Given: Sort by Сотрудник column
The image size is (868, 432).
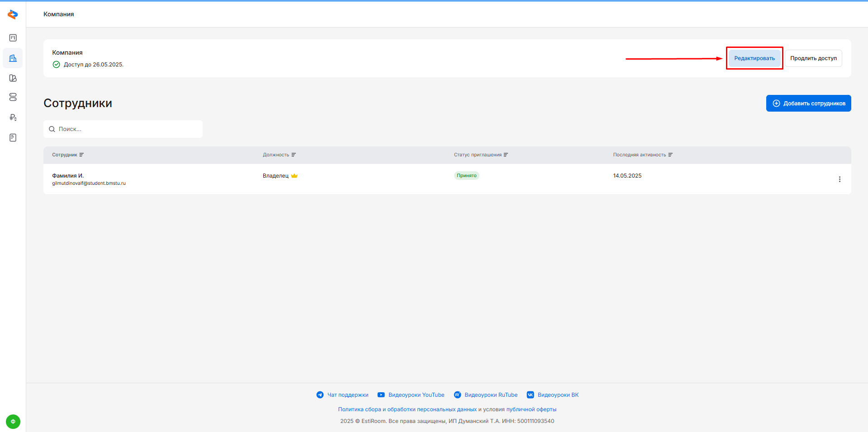Looking at the screenshot, I should coord(81,155).
